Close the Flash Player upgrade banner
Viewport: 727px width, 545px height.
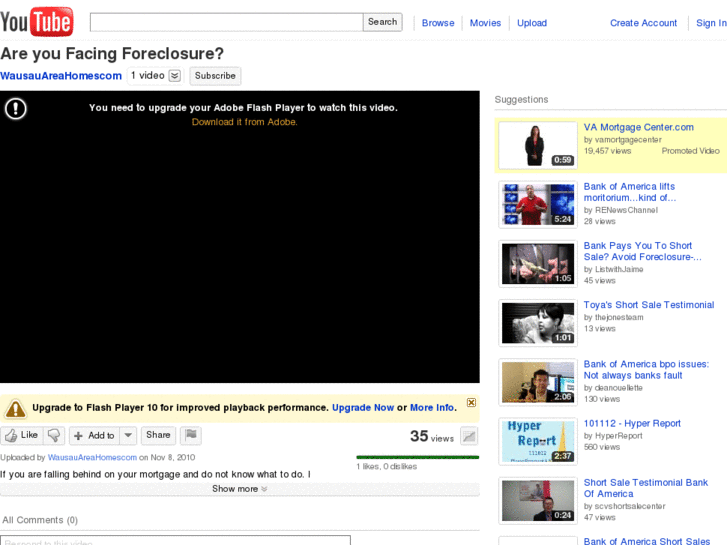coord(471,402)
